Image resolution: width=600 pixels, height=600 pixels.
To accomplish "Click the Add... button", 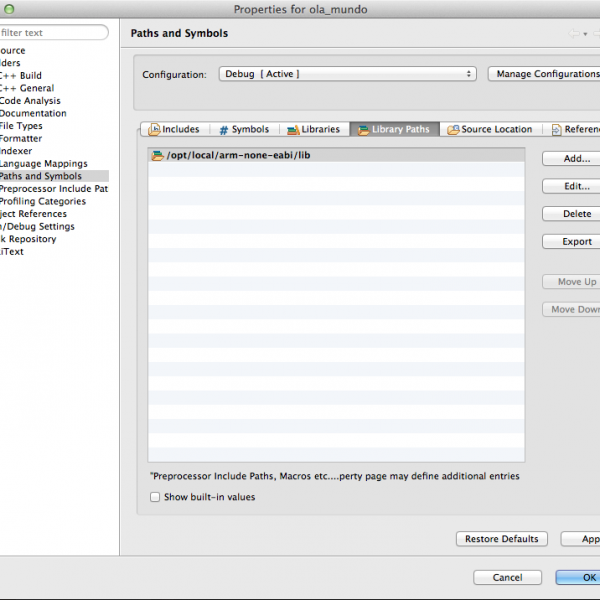I will click(x=575, y=158).
